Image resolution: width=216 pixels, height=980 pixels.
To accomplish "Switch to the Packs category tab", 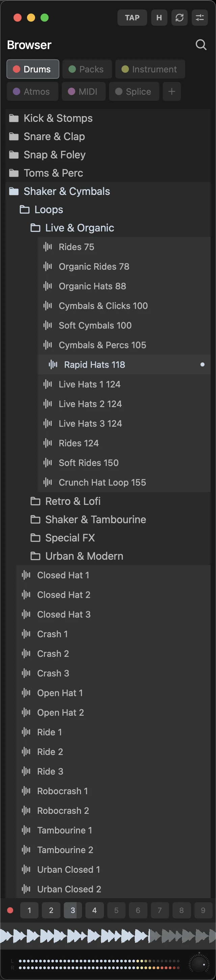I will tap(87, 69).
